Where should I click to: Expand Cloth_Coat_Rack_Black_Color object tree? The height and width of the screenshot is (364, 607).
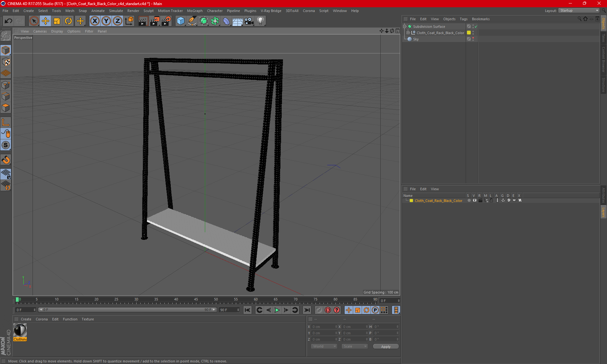408,33
